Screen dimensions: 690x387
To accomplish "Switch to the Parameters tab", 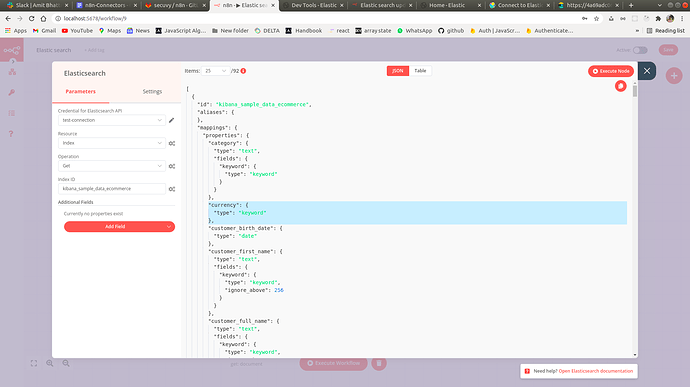I will [x=81, y=92].
